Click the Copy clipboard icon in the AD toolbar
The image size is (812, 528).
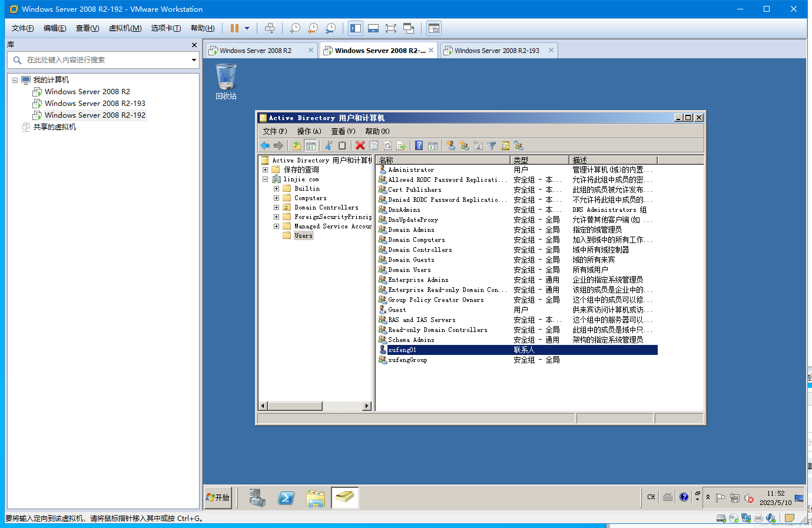pyautogui.click(x=342, y=145)
